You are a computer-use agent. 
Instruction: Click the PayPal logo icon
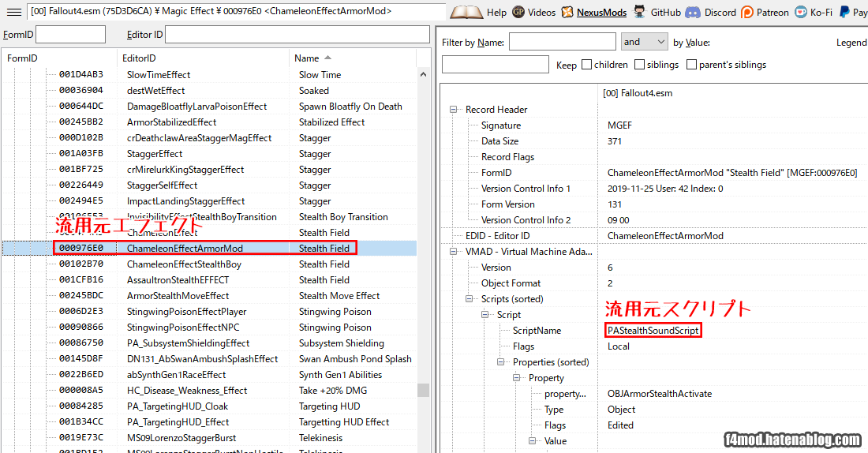point(844,12)
